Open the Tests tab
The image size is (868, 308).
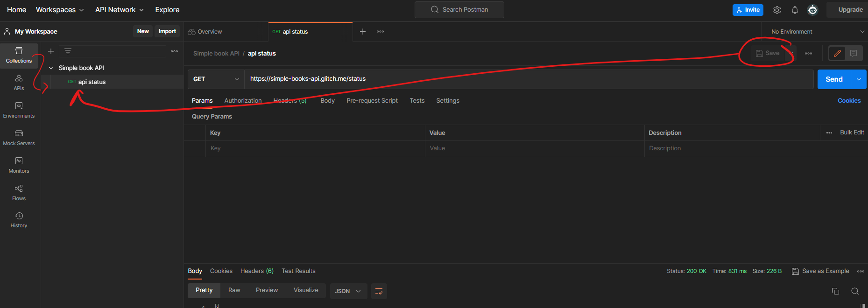pos(417,101)
